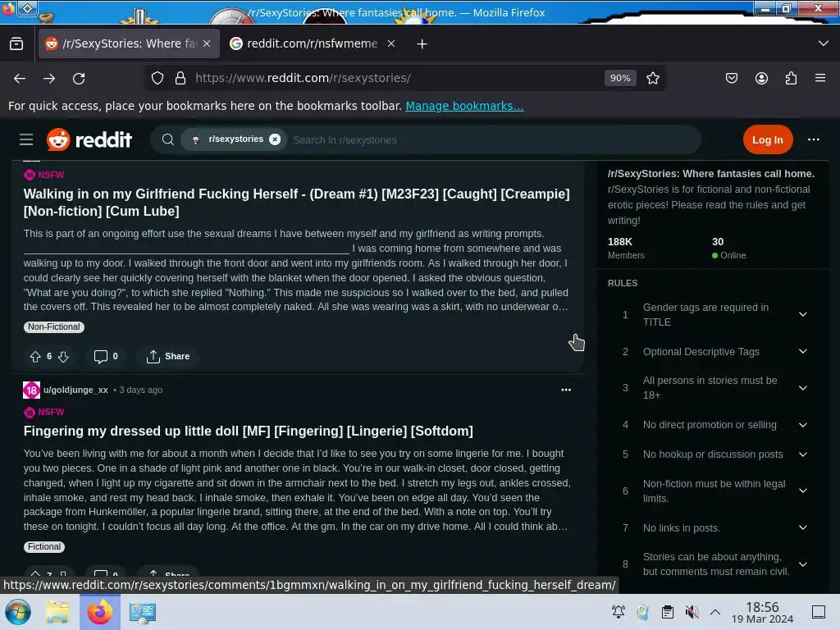Open the file manager taskbar icon
The image size is (840, 630).
click(57, 612)
